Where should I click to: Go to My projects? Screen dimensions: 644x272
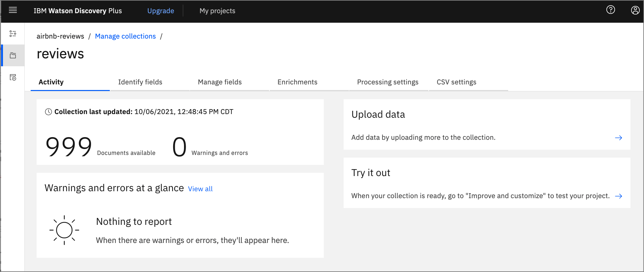coord(217,11)
